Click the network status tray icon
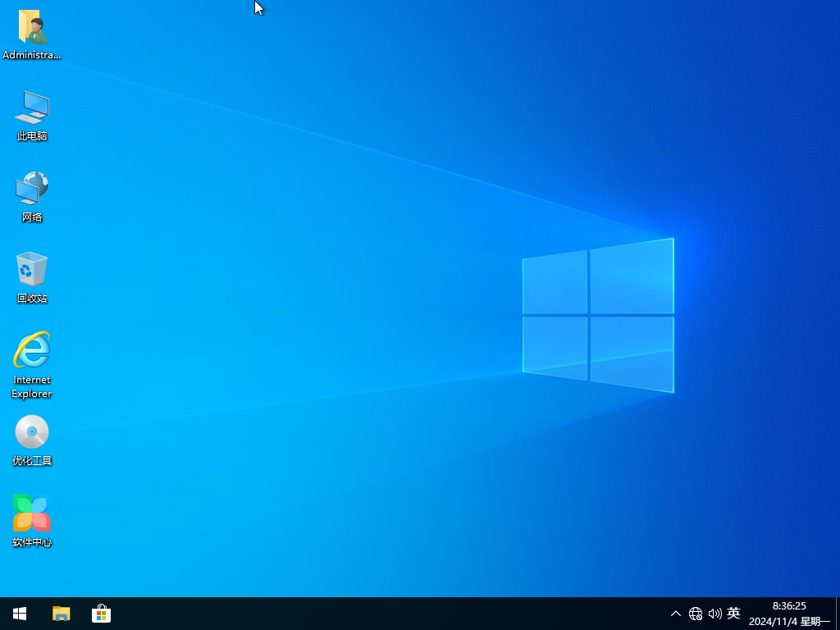This screenshot has width=840, height=630. (x=695, y=613)
